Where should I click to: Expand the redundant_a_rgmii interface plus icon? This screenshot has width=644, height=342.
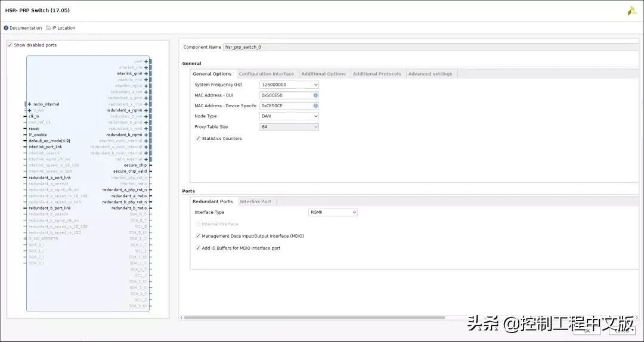tap(146, 110)
